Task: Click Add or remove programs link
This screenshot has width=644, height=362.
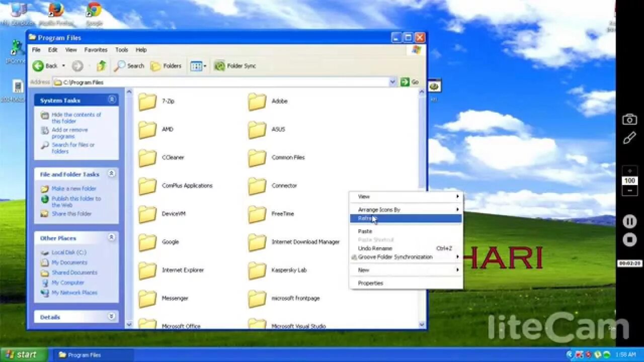Action: pos(69,133)
